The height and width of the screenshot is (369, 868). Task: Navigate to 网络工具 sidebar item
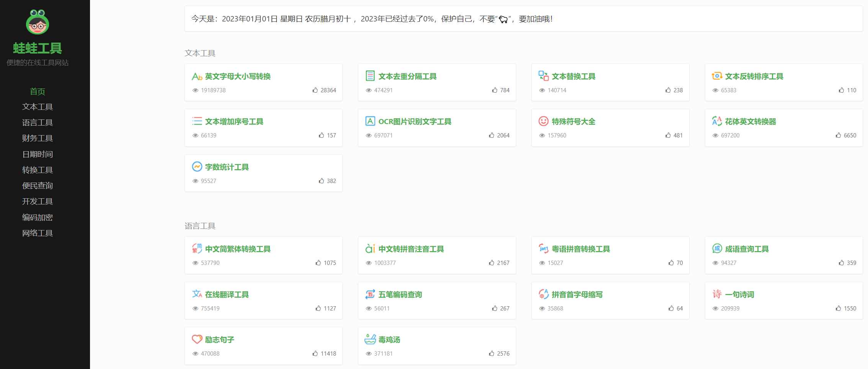coord(38,233)
